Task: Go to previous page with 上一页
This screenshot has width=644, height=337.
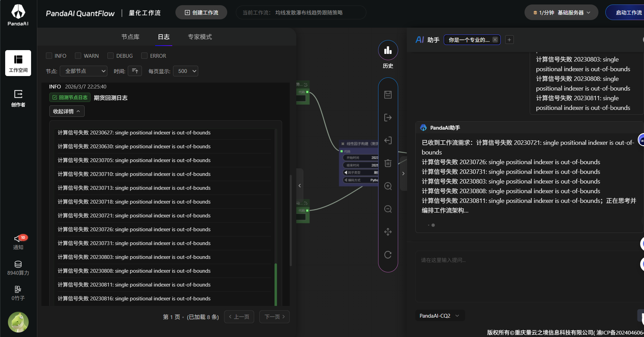Action: 239,317
